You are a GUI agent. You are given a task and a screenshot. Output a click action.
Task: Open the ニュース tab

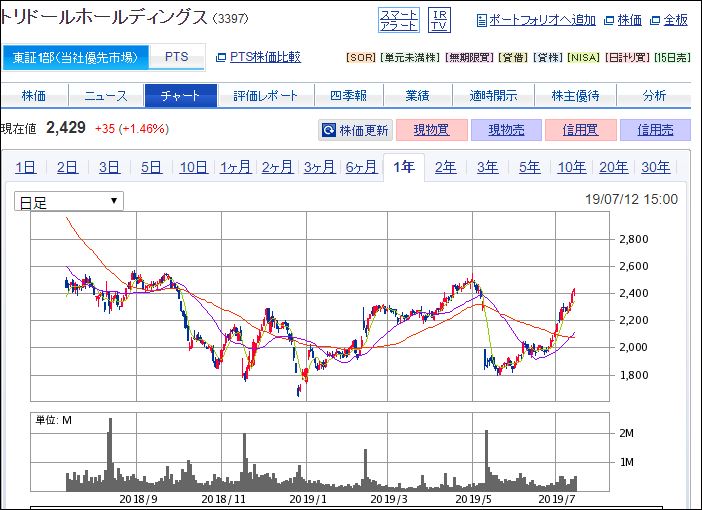[x=106, y=95]
